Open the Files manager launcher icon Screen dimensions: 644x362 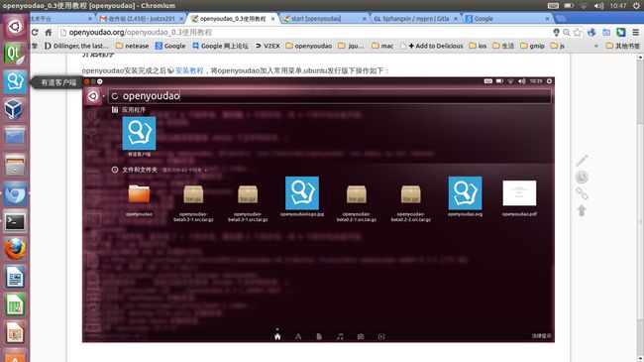pos(15,166)
